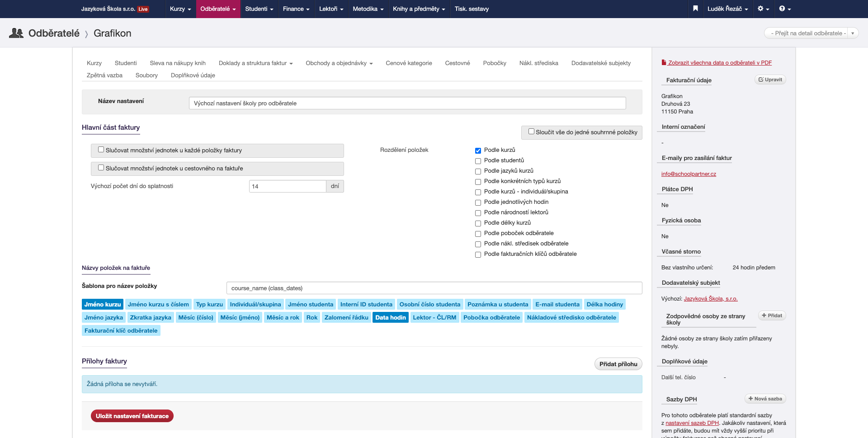This screenshot has width=868, height=438.
Task: Open Pobočky tab
Action: (x=495, y=63)
